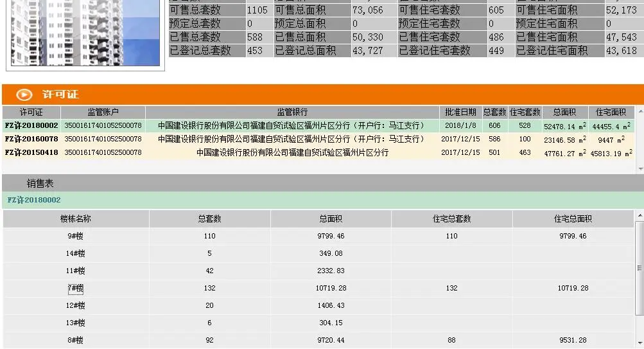
Task: Click the 可售住宅套数 value 605
Action: click(496, 10)
